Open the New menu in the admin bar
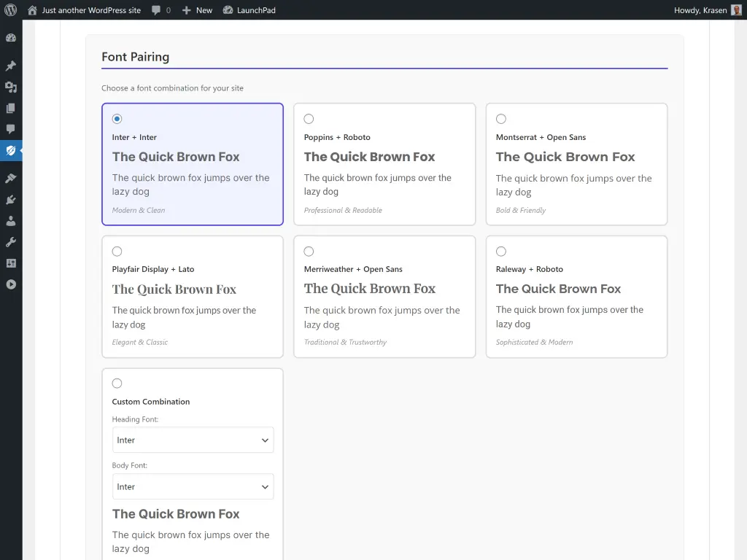Screen dimensions: 747x560 click(x=196, y=10)
